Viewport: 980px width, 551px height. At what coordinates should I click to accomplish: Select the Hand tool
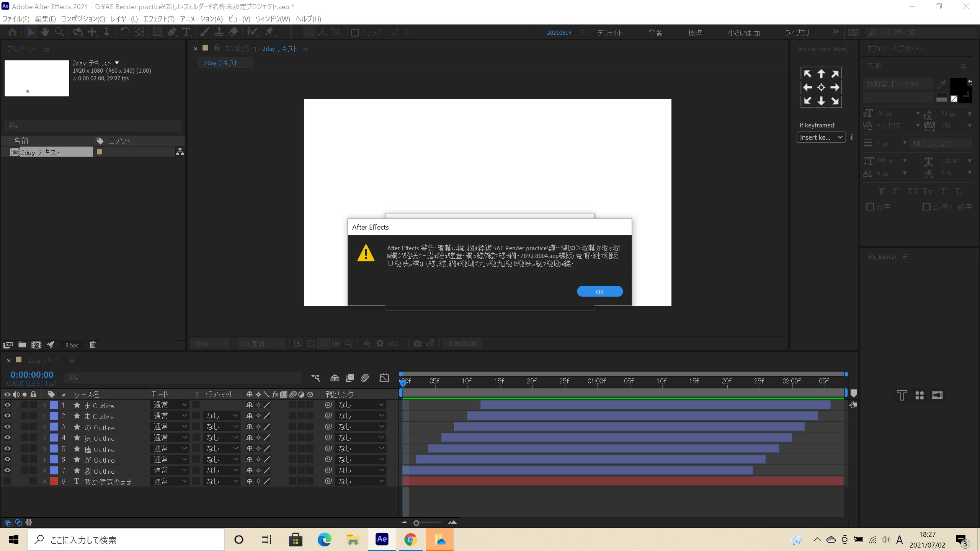(x=45, y=32)
